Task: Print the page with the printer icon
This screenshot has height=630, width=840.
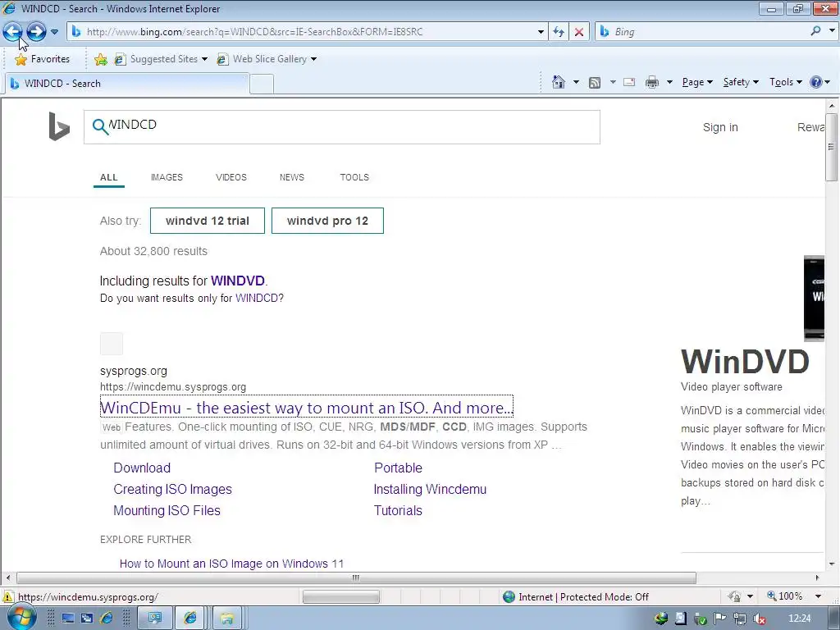Action: pos(652,82)
